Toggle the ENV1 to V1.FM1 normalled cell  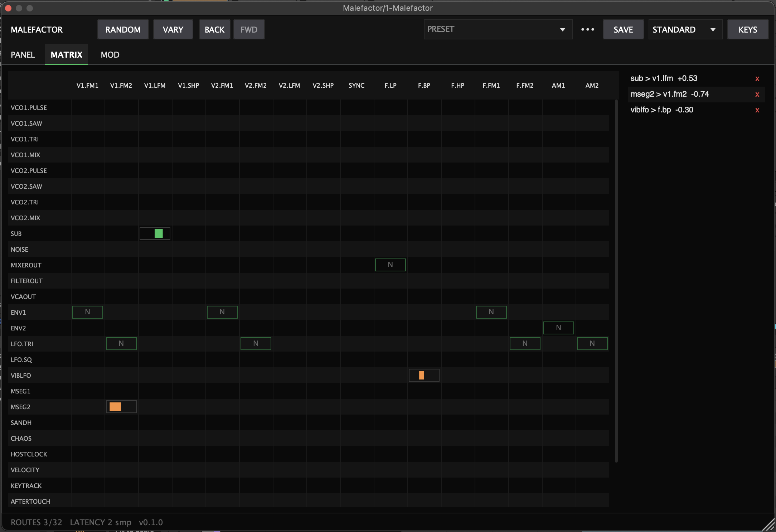tap(88, 312)
